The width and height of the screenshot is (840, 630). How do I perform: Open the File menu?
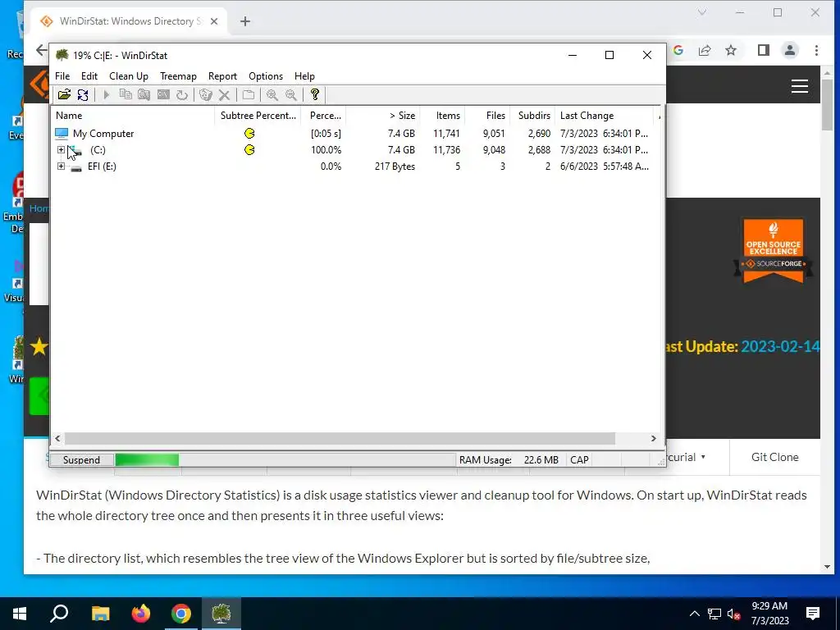pyautogui.click(x=62, y=76)
